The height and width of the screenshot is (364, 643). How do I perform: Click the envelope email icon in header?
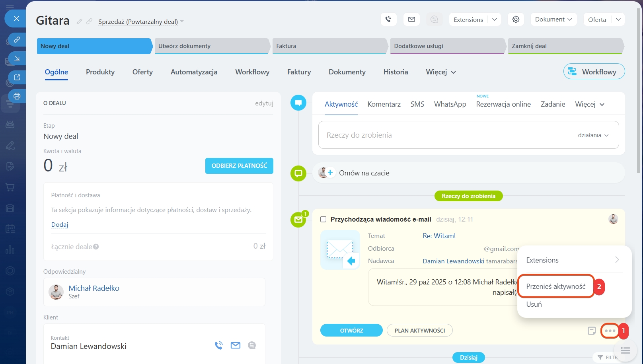pos(411,19)
